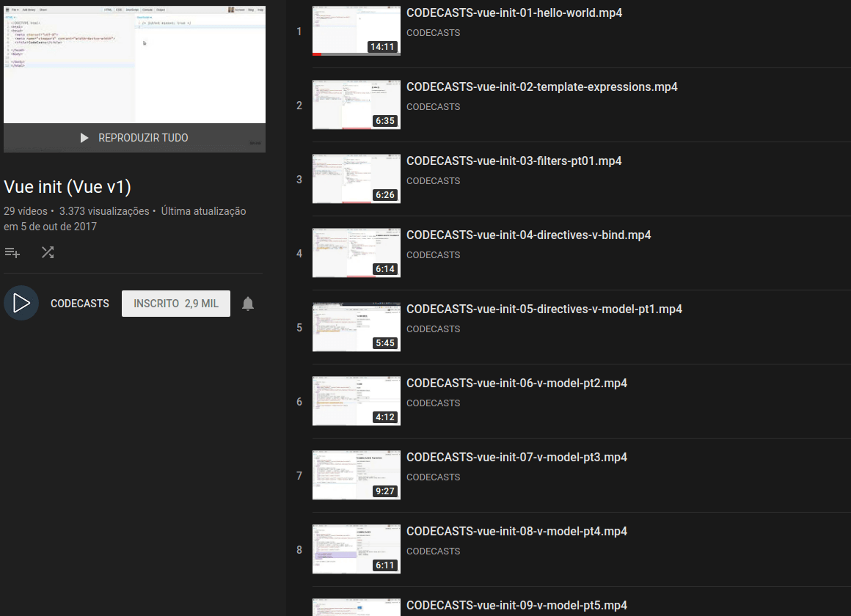Open CODECASTS-vue-init-05-directives-v-model-pt1.mp4 title
The height and width of the screenshot is (616, 851).
click(544, 309)
